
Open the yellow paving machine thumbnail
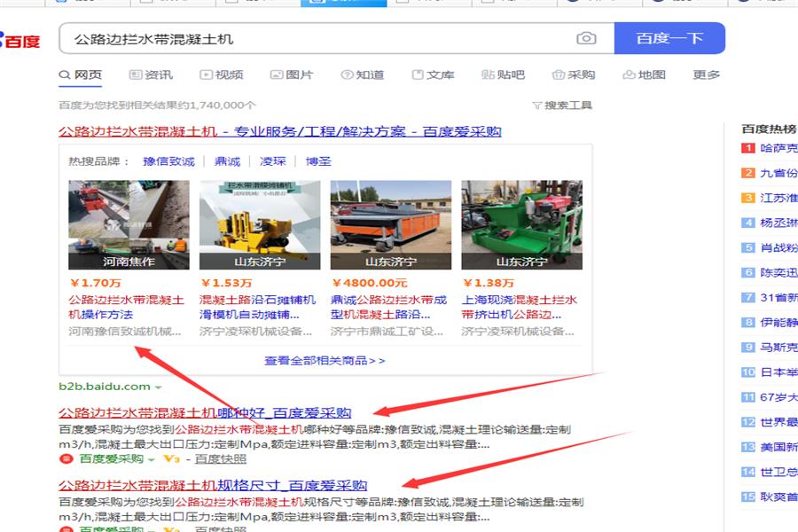[x=260, y=224]
